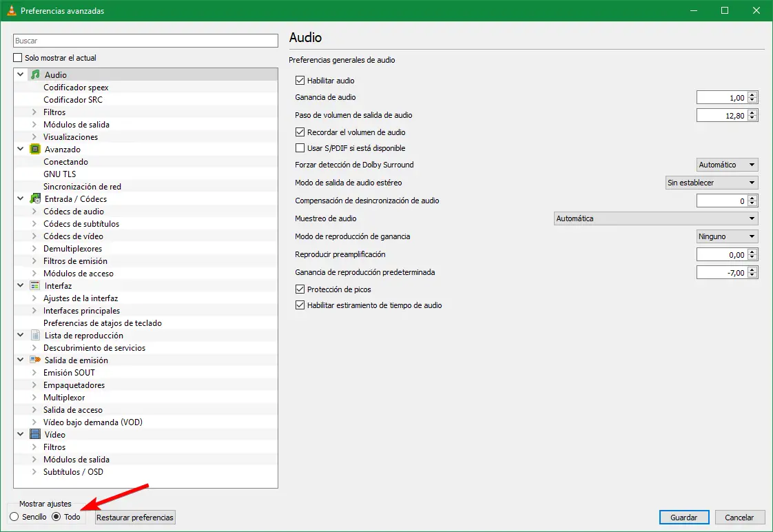Select Codificador speex item

coord(76,88)
